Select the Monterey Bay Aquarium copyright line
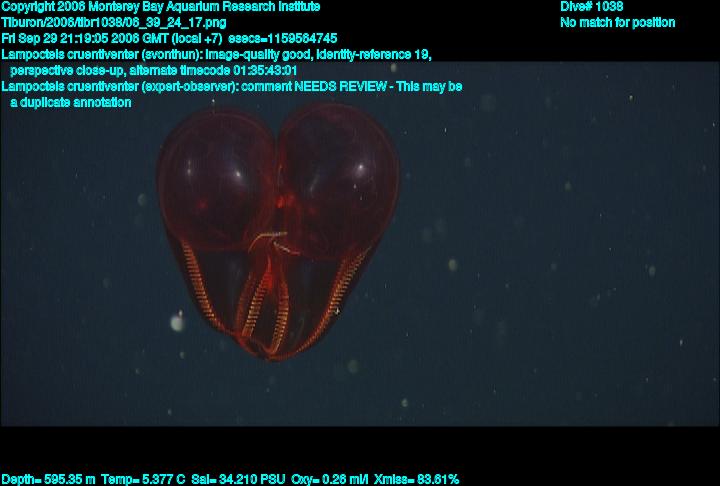The height and width of the screenshot is (486, 720). coord(161,6)
